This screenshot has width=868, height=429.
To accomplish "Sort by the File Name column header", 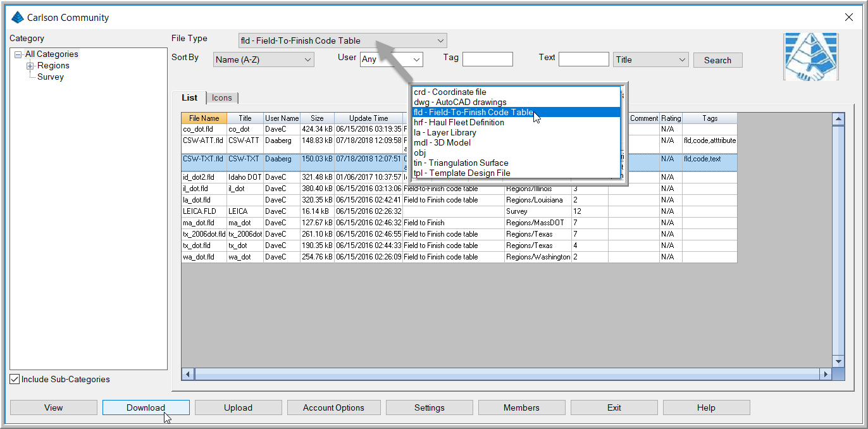I will (204, 118).
